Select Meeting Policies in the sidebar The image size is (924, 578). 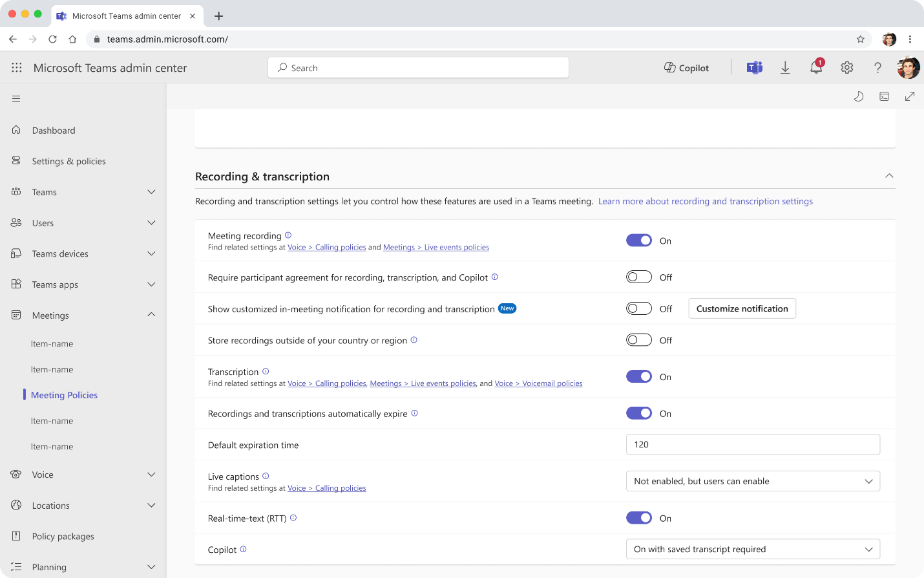tap(64, 395)
